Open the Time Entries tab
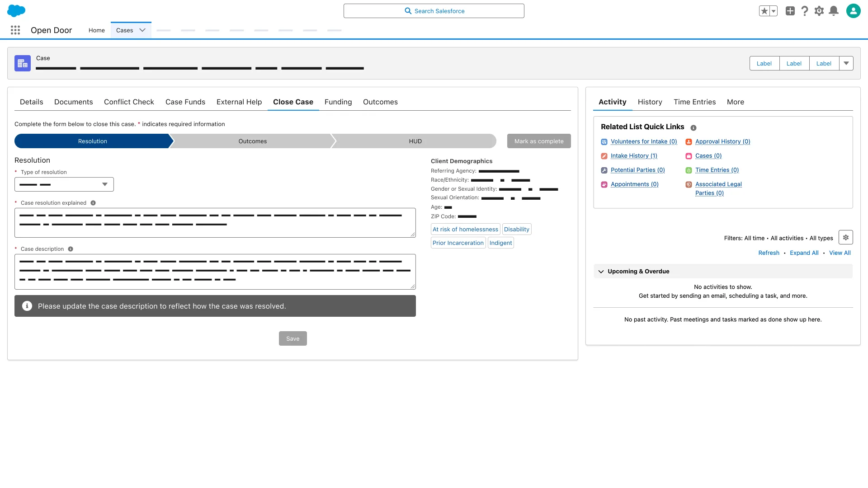Image resolution: width=868 pixels, height=488 pixels. (x=695, y=102)
